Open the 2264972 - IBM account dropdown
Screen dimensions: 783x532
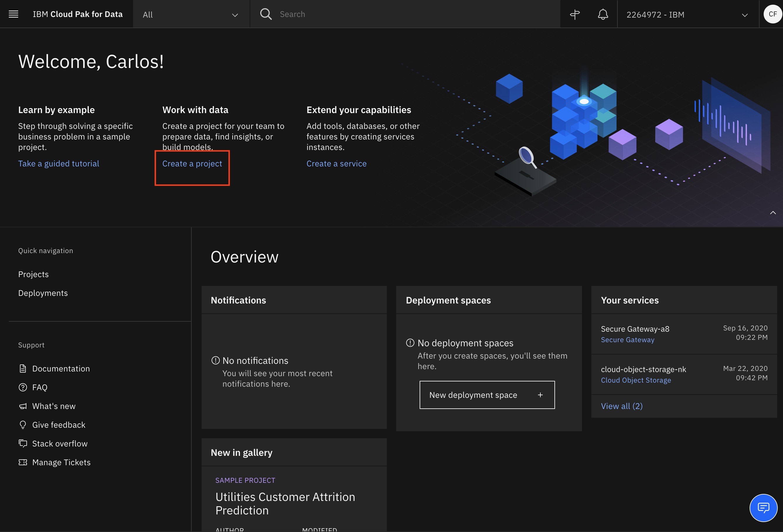(x=688, y=14)
